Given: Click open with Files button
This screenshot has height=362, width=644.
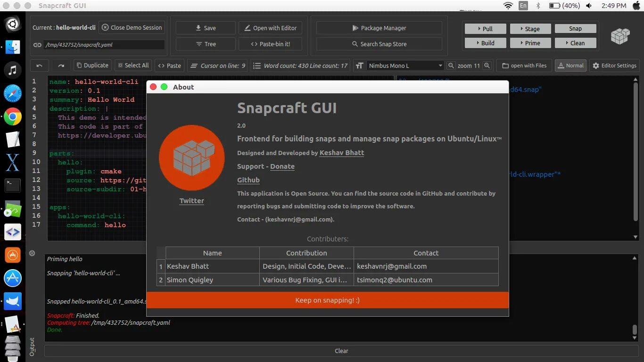Looking at the screenshot, I should coord(524,66).
